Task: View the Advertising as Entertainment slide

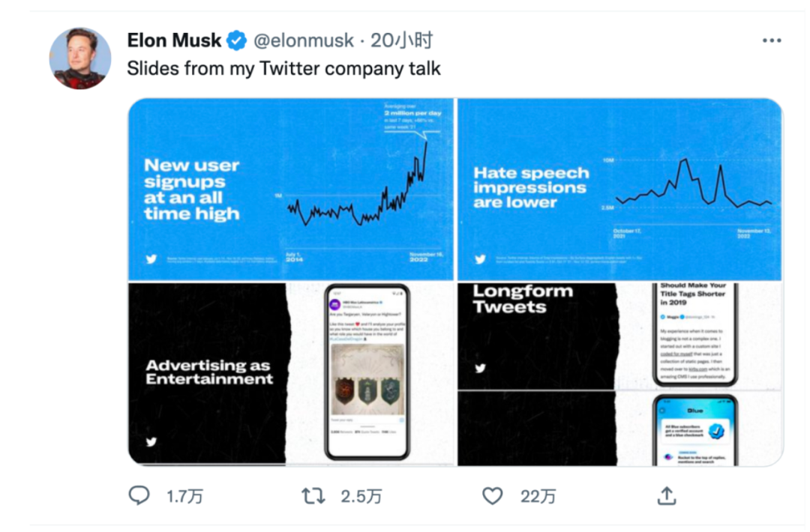Action: [291, 373]
